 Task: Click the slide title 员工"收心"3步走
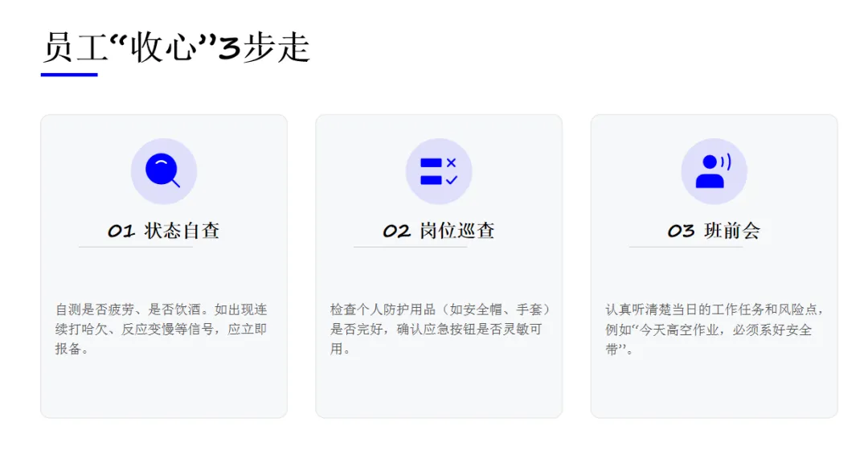point(177,48)
